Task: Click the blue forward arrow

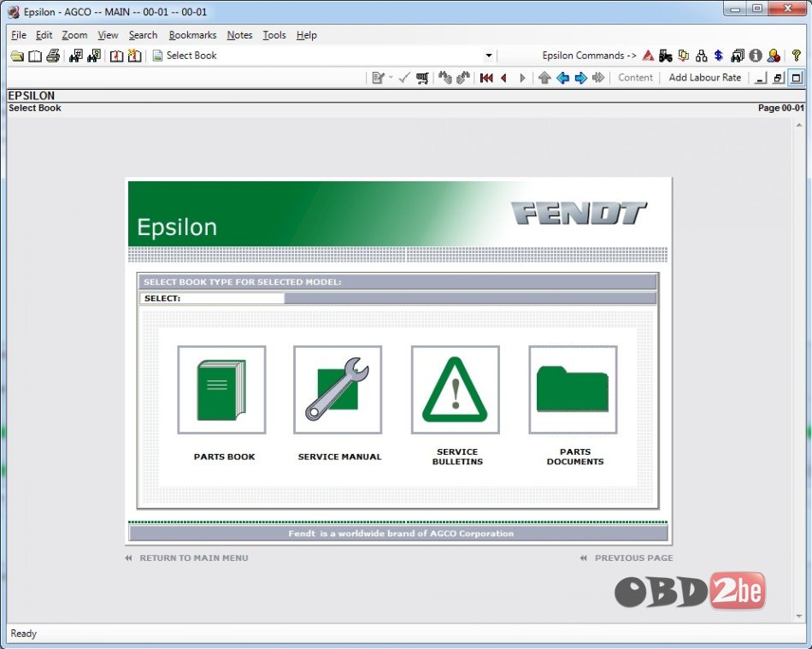Action: (580, 78)
